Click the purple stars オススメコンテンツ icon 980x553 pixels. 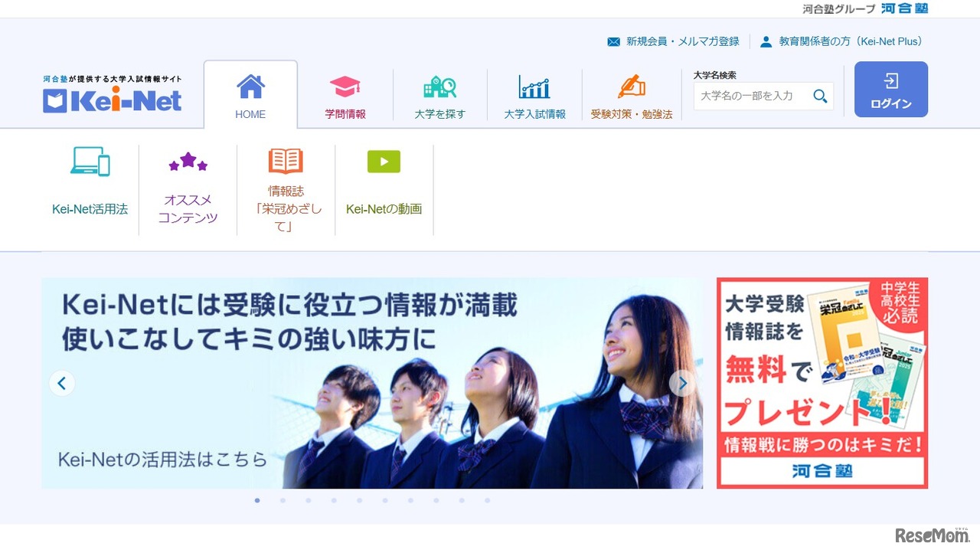pos(188,160)
